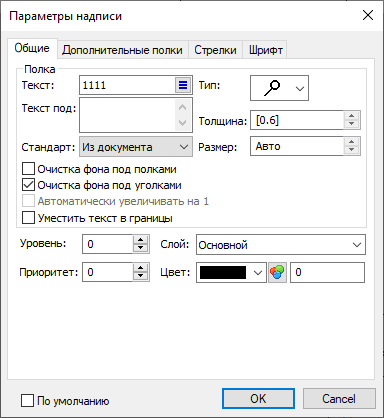Image resolution: width=384 pixels, height=418 pixels.
Task: Open the color palette picker icon
Action: 277,272
